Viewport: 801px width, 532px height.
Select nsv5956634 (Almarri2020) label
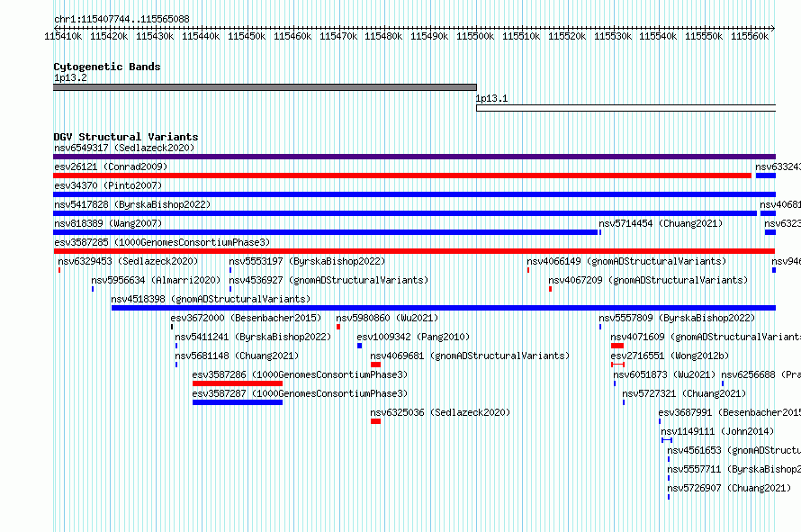156,280
